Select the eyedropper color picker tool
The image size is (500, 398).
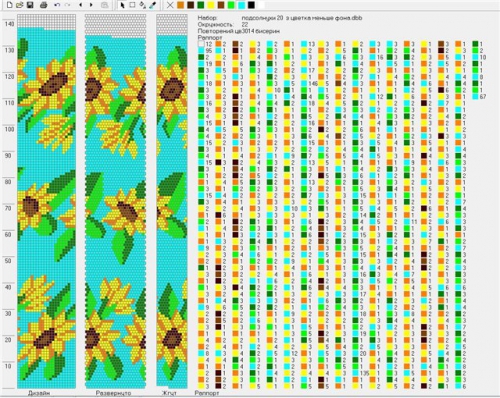click(x=152, y=5)
